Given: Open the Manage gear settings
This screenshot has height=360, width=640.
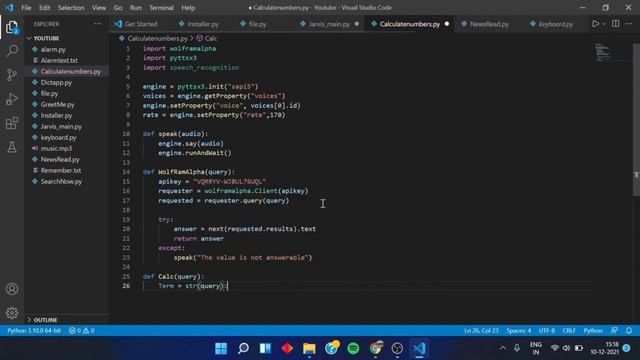Looking at the screenshot, I should click(12, 313).
